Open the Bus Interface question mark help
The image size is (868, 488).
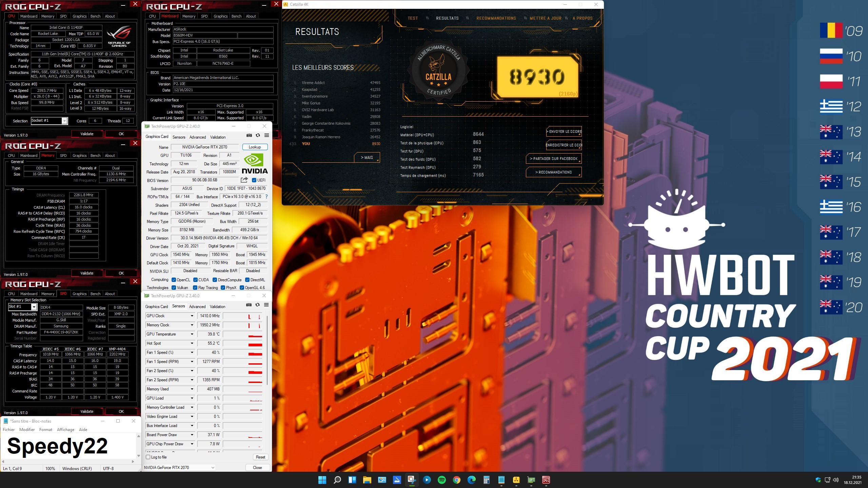click(x=266, y=197)
